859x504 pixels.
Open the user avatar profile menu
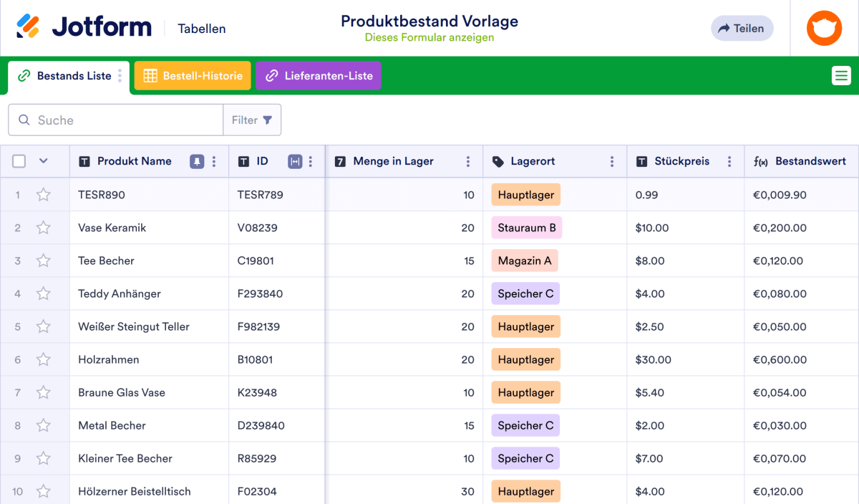click(824, 29)
